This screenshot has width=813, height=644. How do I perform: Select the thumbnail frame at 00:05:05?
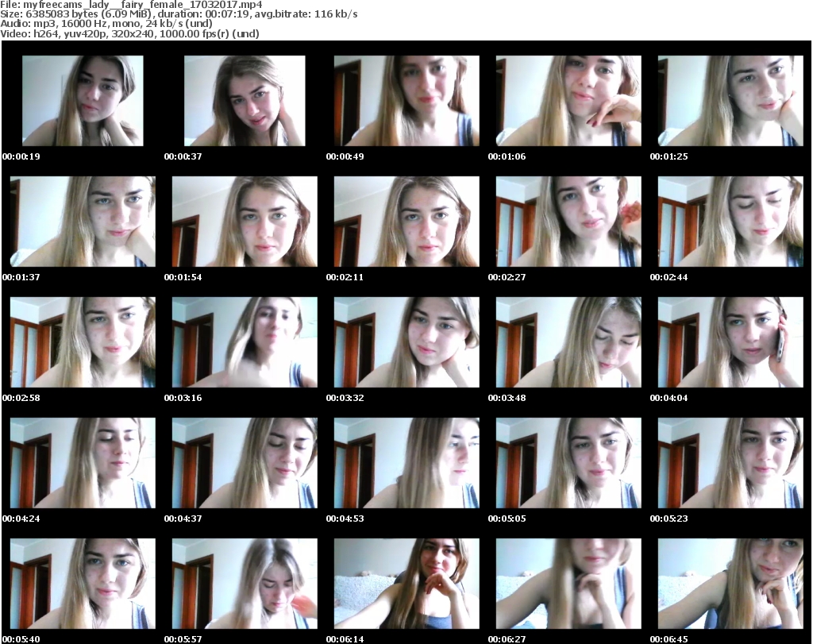tap(568, 463)
